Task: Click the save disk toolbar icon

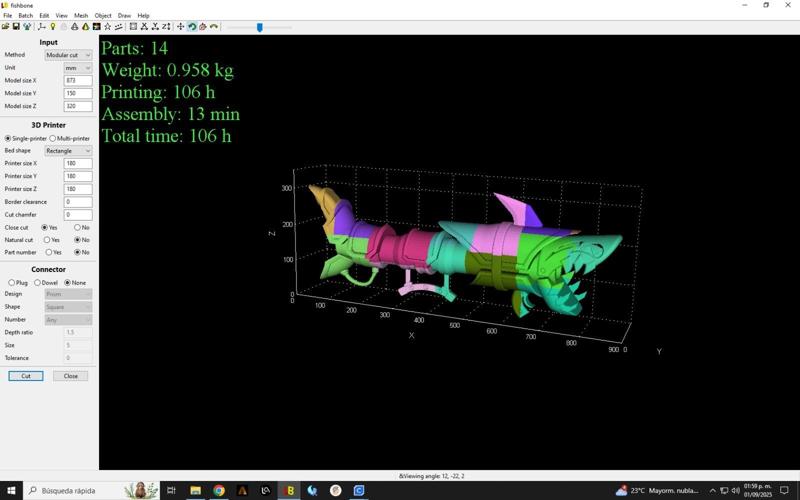Action: (16, 27)
